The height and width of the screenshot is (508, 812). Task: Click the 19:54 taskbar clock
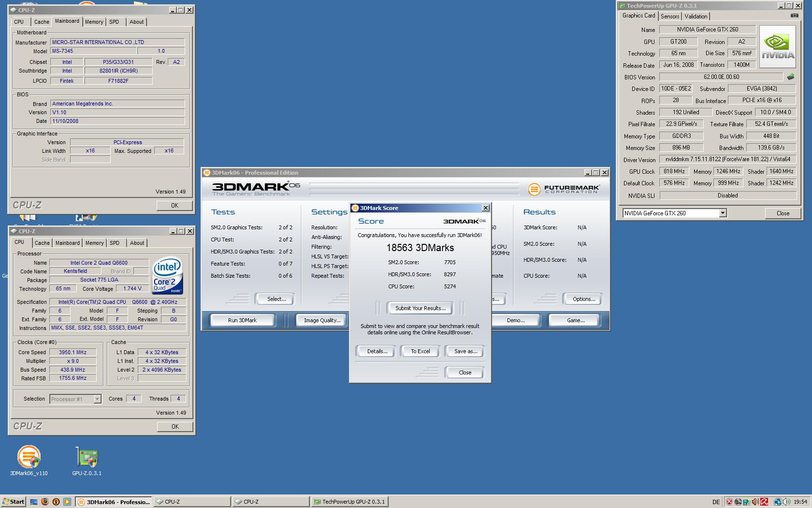[x=800, y=502]
